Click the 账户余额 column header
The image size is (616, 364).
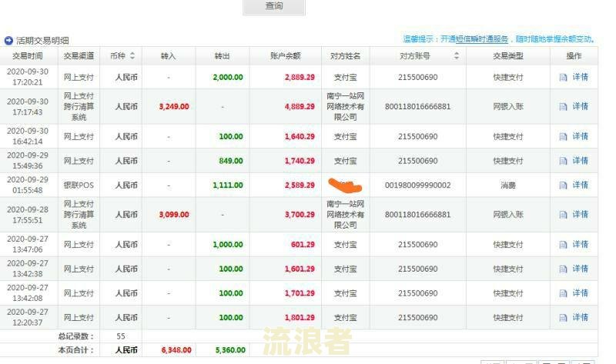285,56
